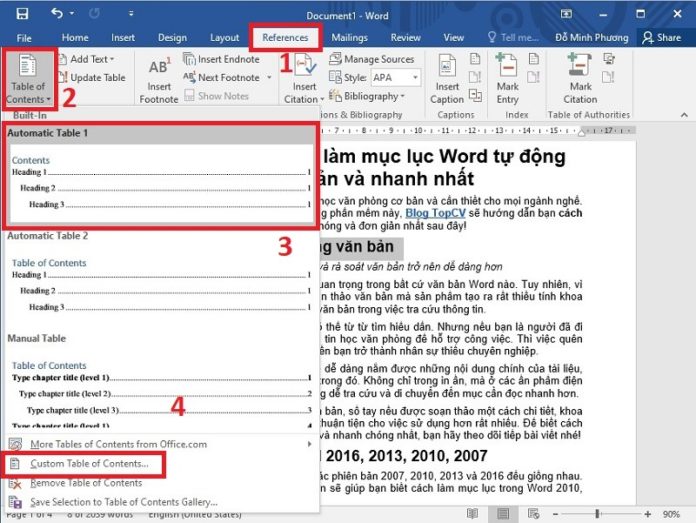Open the Đỗ Minh Phương account name

tap(592, 38)
